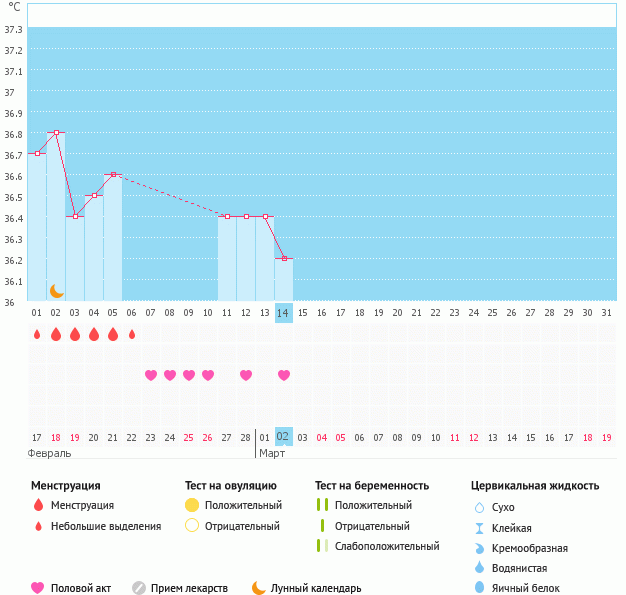The height and width of the screenshot is (595, 626).
Task: Select the highlighted cycle day 14
Action: [x=284, y=313]
